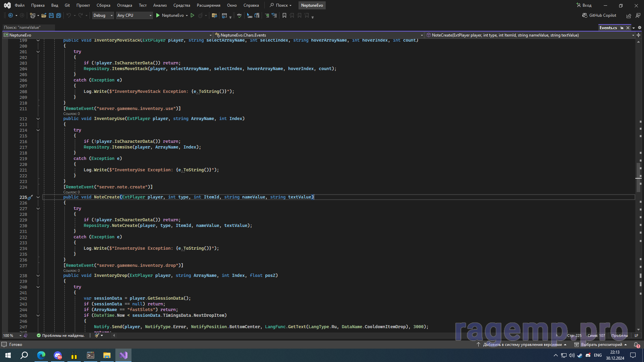Viewport: 644px width, 362px height.
Task: Click Добавить в систему управления версиями
Action: (x=522, y=345)
